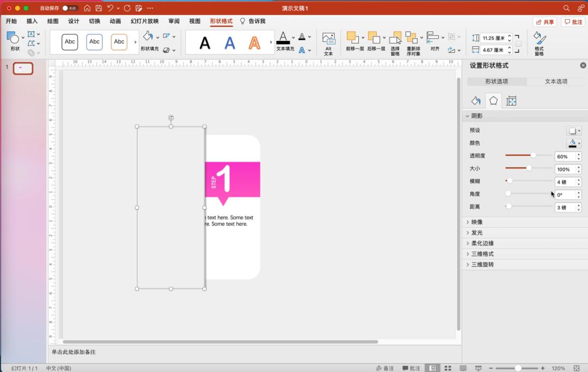Open the 大小属性 panel icon
This screenshot has height=372, width=588.
tap(511, 100)
